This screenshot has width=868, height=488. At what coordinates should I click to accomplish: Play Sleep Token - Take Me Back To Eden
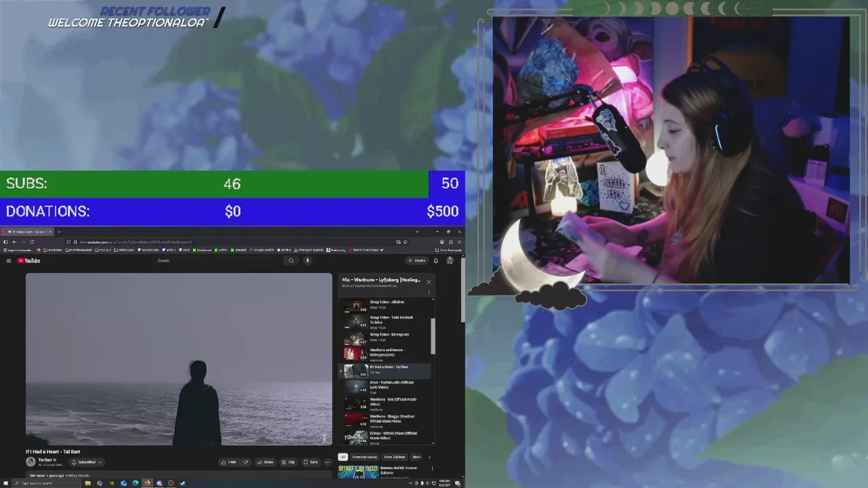tap(385, 322)
